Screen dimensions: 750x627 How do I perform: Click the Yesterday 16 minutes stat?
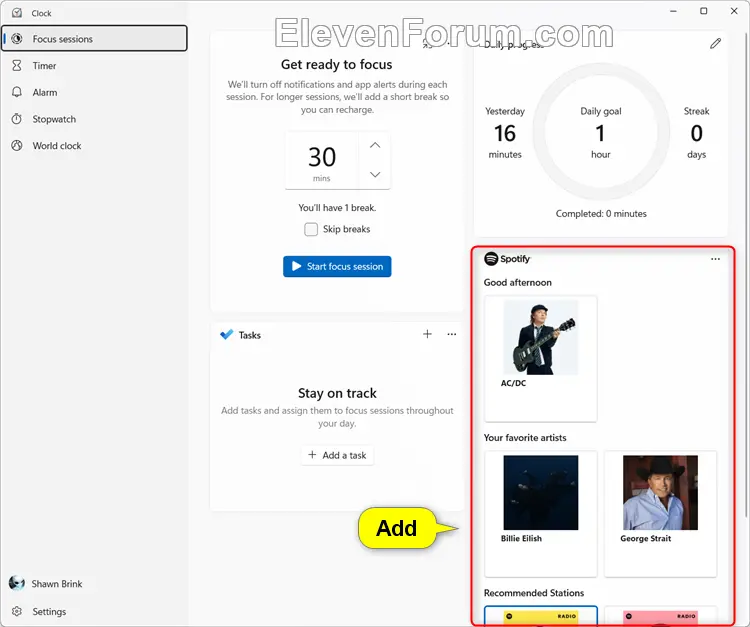coord(505,132)
